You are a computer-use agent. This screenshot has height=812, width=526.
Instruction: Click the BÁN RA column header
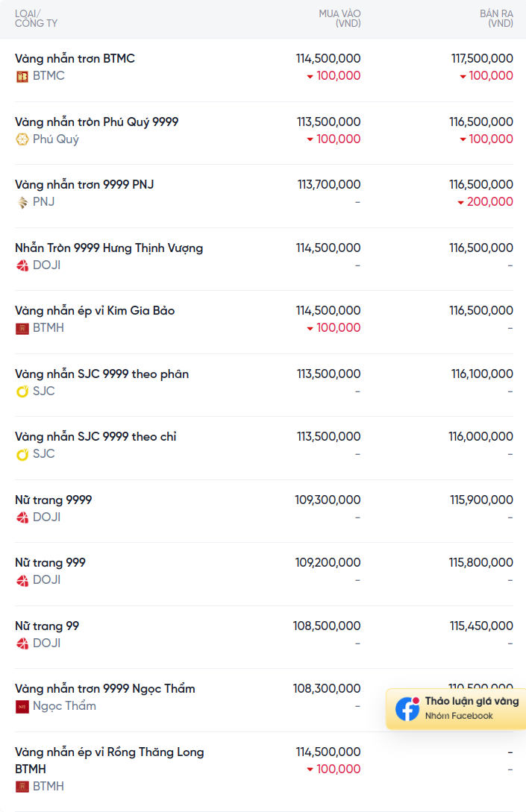[x=496, y=19]
